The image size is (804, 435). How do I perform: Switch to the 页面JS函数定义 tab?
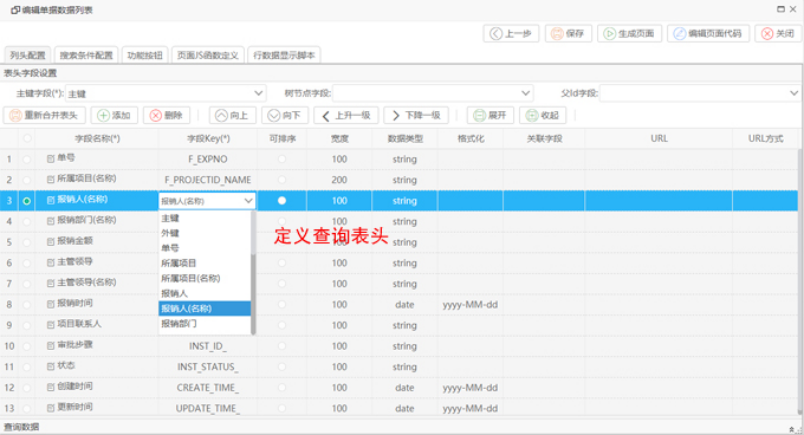[208, 55]
